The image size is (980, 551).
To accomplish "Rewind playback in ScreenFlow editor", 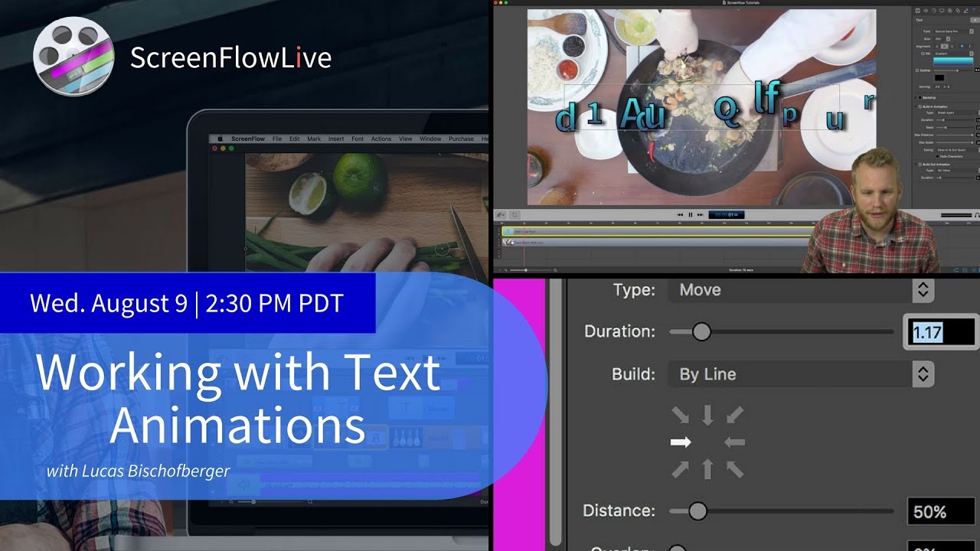I will (x=680, y=215).
